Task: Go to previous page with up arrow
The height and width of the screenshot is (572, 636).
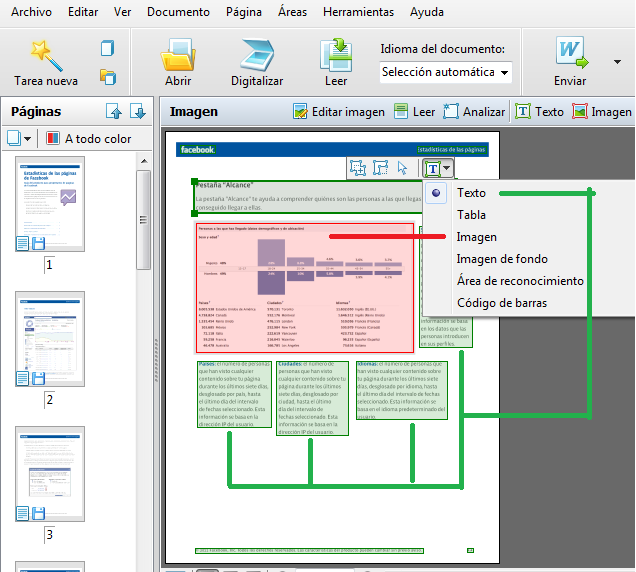Action: (114, 112)
